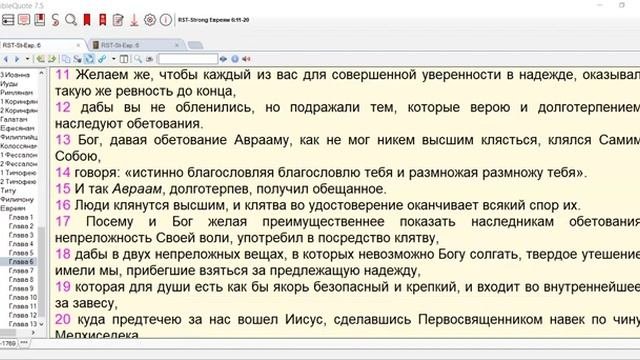Image resolution: width=640 pixels, height=360 pixels.
Task: Select Галатам in book list
Action: coord(14,120)
